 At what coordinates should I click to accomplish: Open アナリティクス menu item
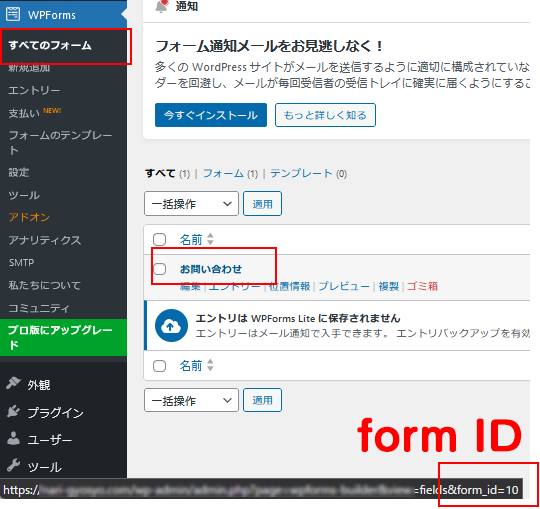pos(45,240)
